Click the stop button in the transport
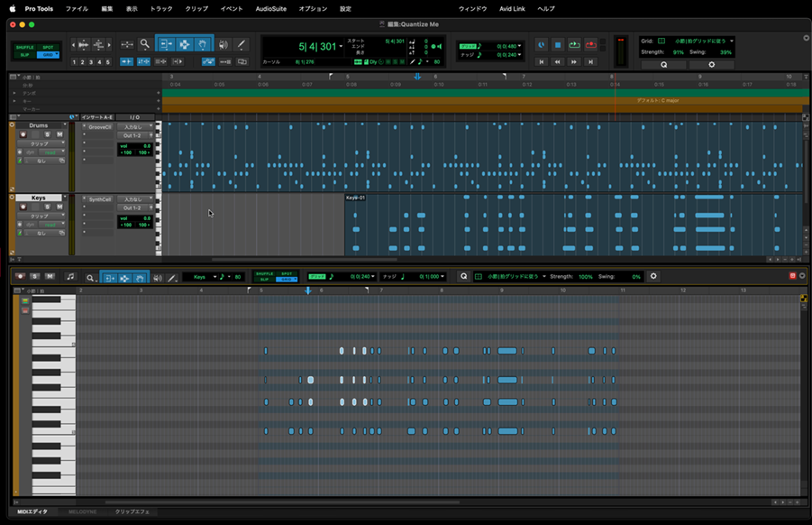The image size is (812, 525). (558, 45)
